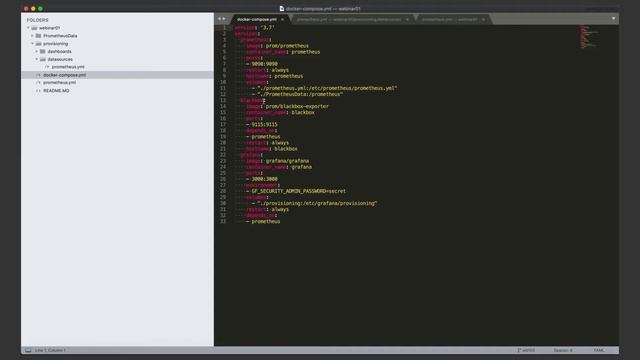Select the datasources folder label

pos(60,59)
